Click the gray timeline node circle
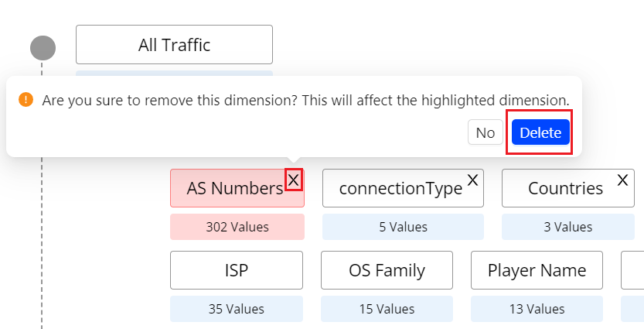 [43, 48]
